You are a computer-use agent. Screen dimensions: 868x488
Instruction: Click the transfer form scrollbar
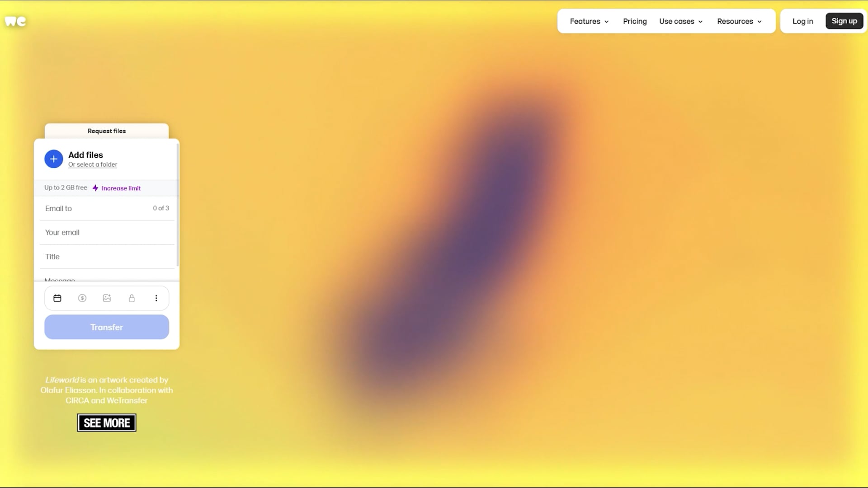click(178, 205)
